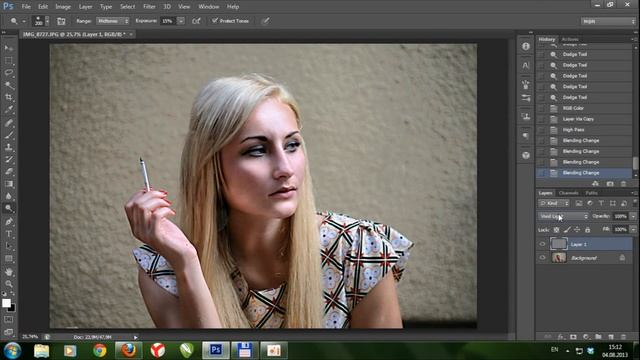Select the Gradient tool
This screenshot has width=640, height=360.
tap(9, 184)
